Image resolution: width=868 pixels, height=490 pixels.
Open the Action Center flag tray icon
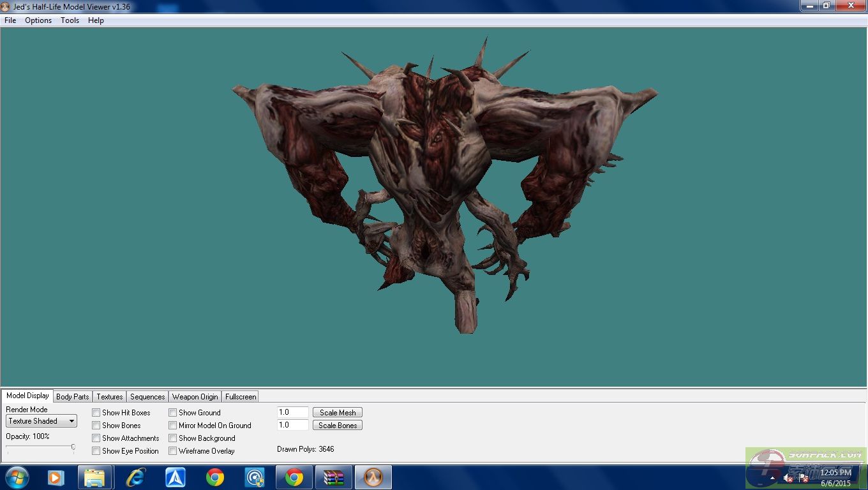pyautogui.click(x=804, y=478)
